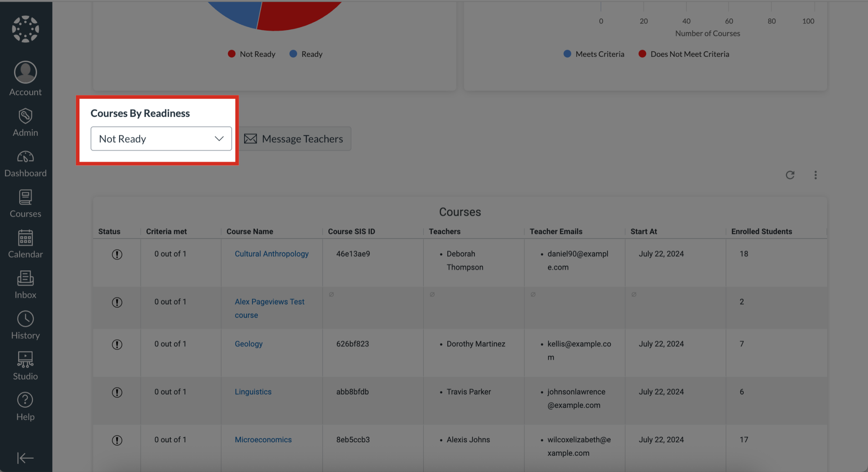Image resolution: width=868 pixels, height=472 pixels.
Task: Click the status warning icon for Geology
Action: [117, 344]
